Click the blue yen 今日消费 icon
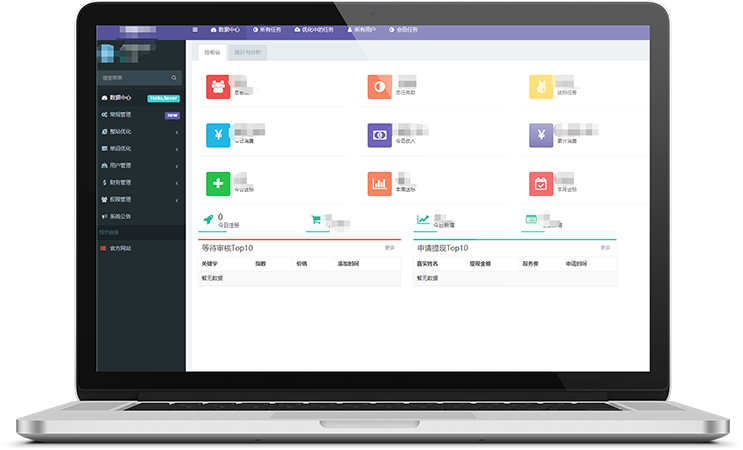 [x=218, y=135]
